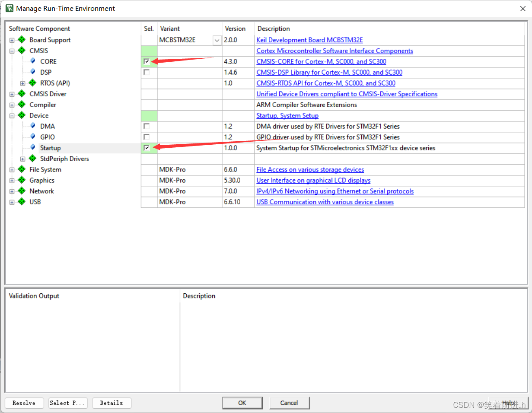Select the File System MDK-Pro variant cell
This screenshot has height=413, width=532.
pyautogui.click(x=190, y=169)
